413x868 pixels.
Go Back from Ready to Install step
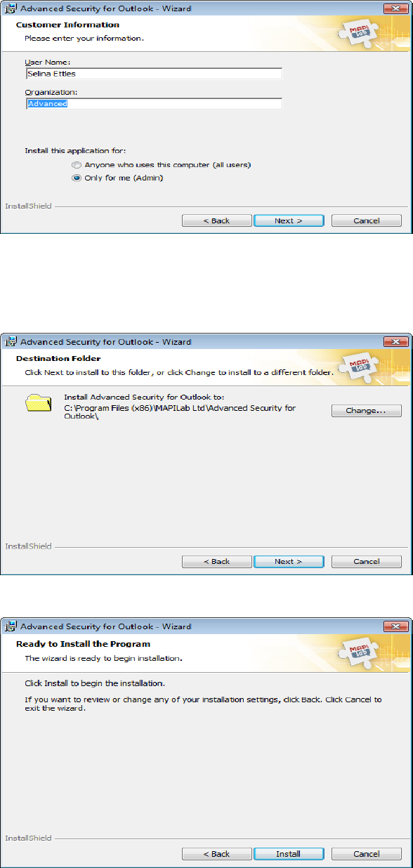pos(217,854)
